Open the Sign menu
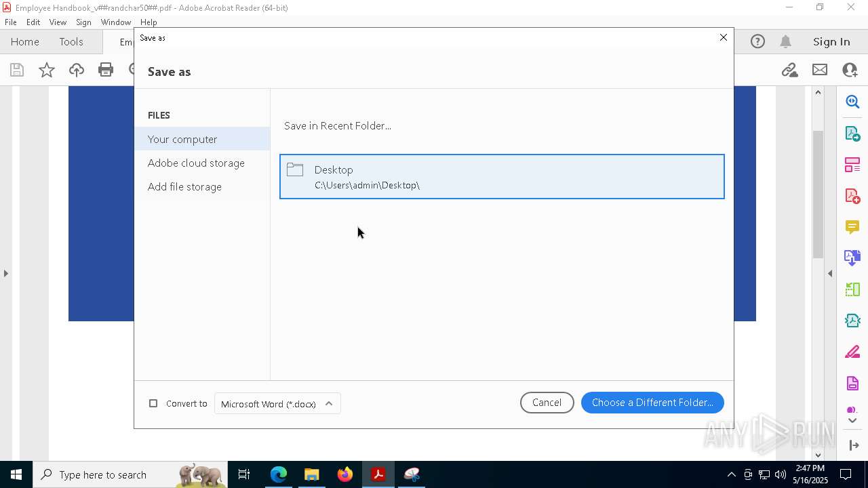 [83, 22]
